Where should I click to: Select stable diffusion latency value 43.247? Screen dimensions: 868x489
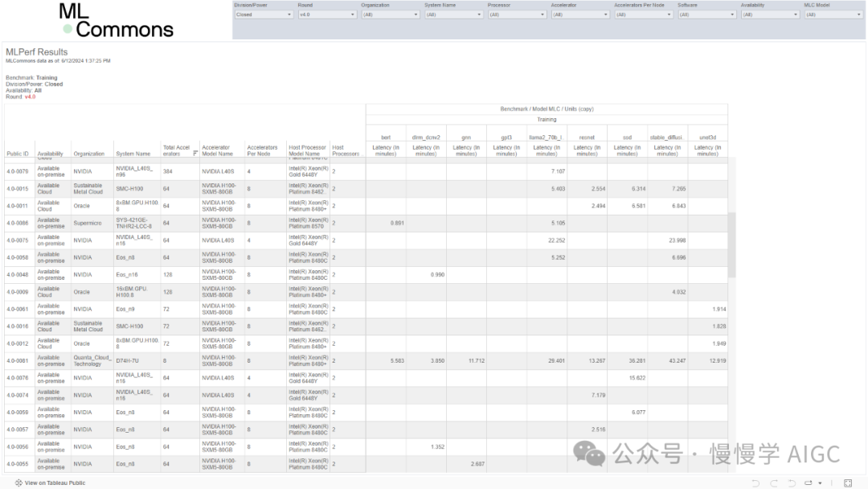coord(677,360)
